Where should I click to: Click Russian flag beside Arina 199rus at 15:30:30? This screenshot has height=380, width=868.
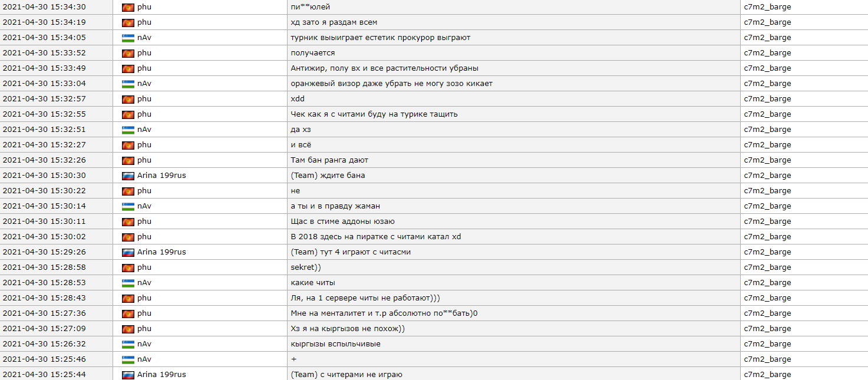coord(128,176)
